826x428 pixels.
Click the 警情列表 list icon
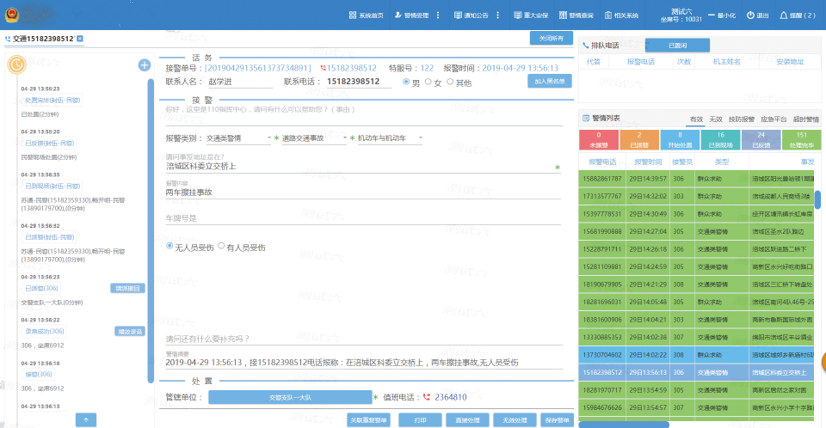click(x=586, y=119)
